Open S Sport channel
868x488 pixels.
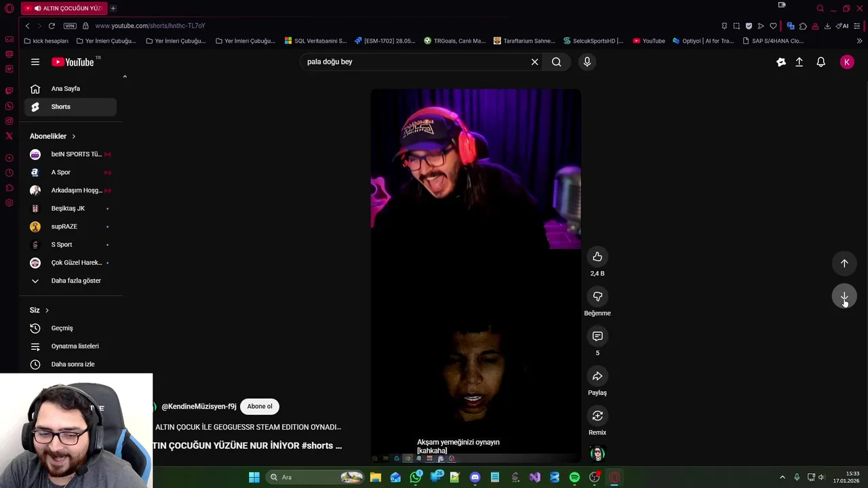click(x=71, y=245)
